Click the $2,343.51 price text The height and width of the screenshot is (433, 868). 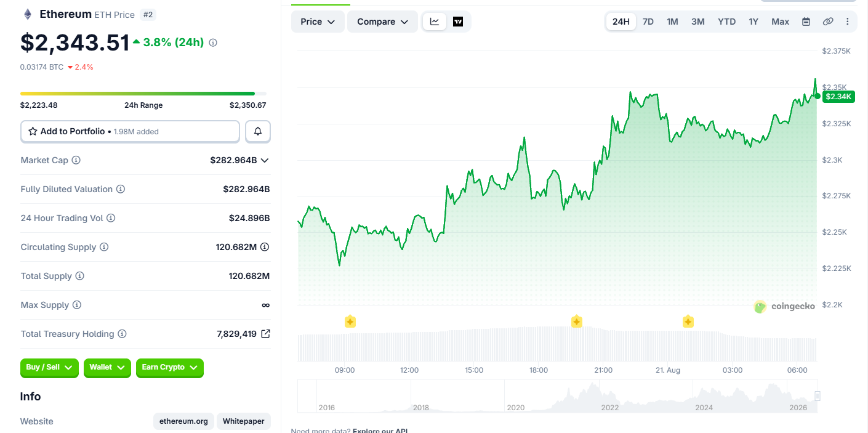[x=75, y=42]
